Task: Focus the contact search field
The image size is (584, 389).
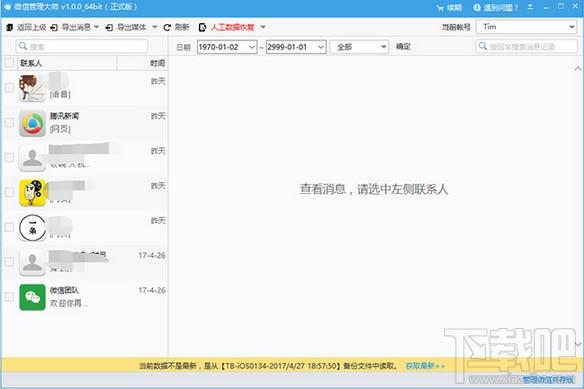Action: (x=82, y=46)
